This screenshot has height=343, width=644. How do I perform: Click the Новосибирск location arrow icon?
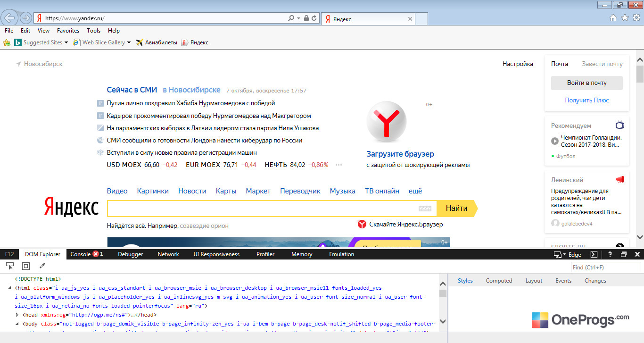[x=18, y=64]
